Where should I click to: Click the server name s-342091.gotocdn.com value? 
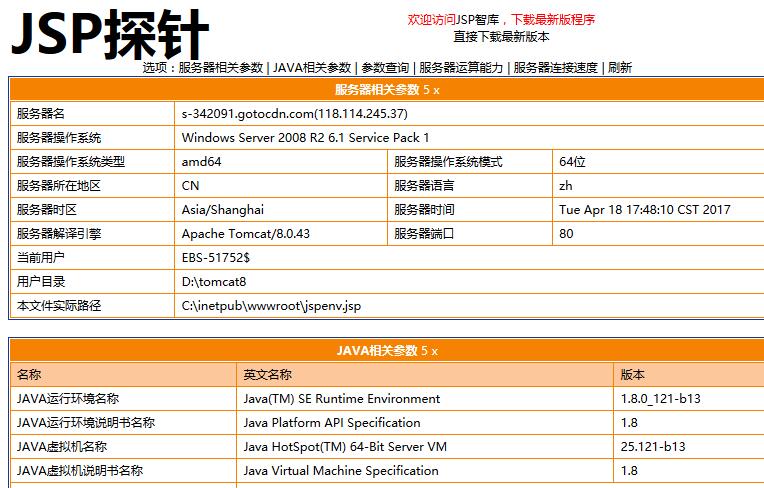coord(294,113)
